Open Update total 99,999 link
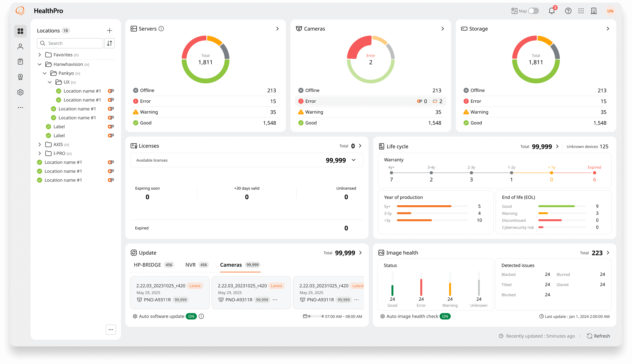Viewport: 632px width, 364px height. pos(343,253)
